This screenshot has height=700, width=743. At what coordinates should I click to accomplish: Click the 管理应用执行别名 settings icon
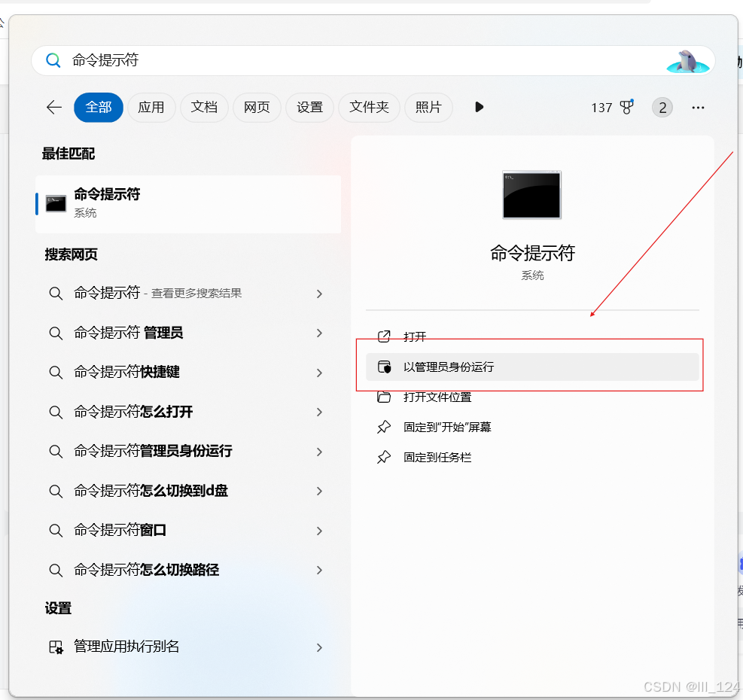(x=56, y=647)
